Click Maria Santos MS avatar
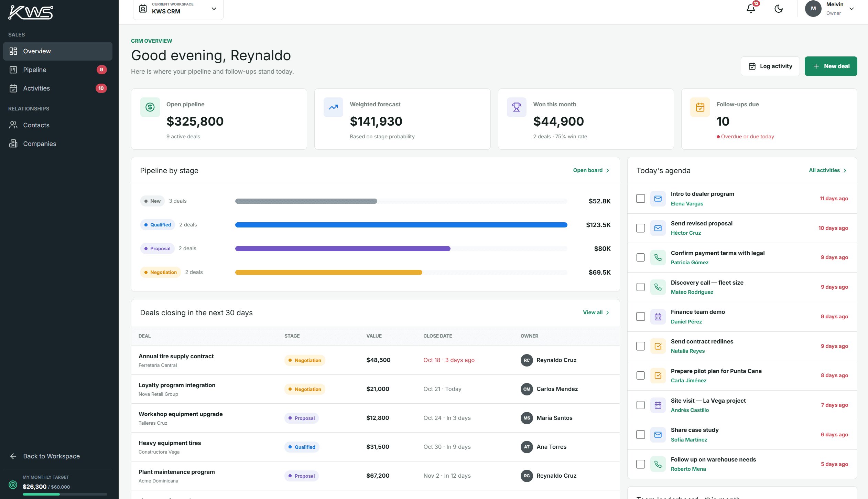This screenshot has height=499, width=868. 527,418
